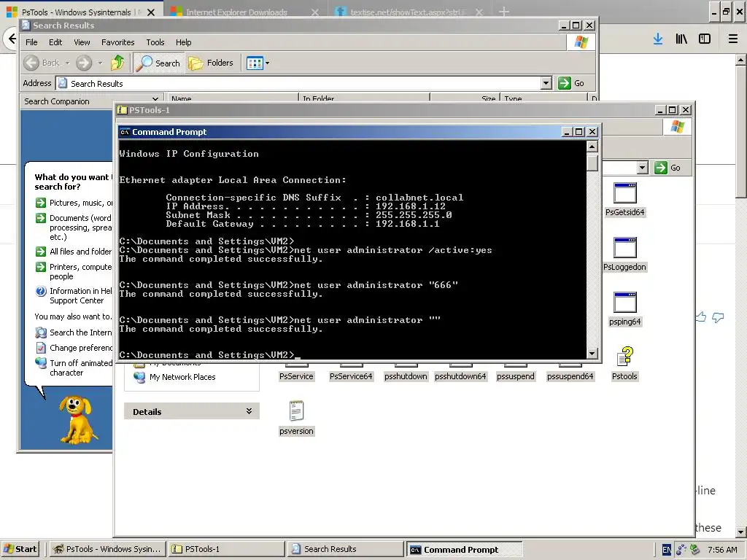The image size is (747, 560).
Task: Click the Forward arrow in Search Results toolbar
Action: (x=84, y=63)
